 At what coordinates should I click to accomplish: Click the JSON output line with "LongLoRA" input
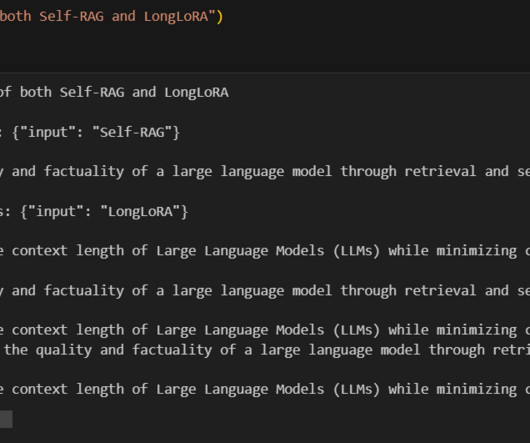pyautogui.click(x=94, y=212)
